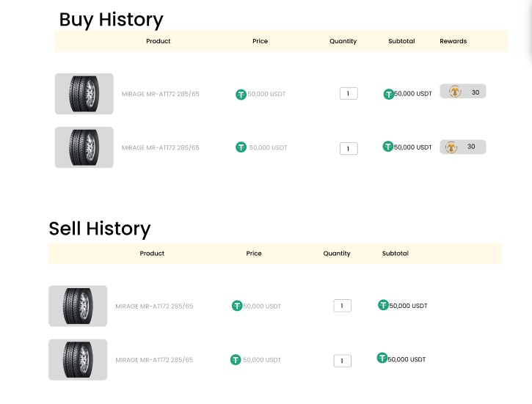Click the USDT icon in second Buy subtotal
This screenshot has width=532, height=404.
click(x=387, y=147)
